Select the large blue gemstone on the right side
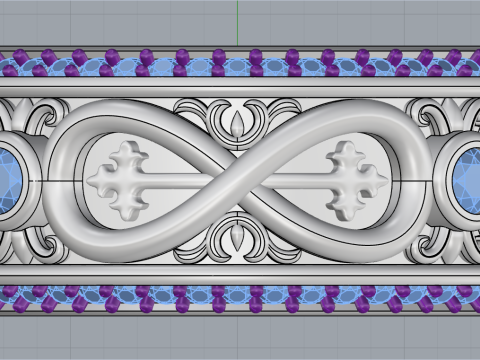This screenshot has height=360, width=480. click(x=467, y=181)
